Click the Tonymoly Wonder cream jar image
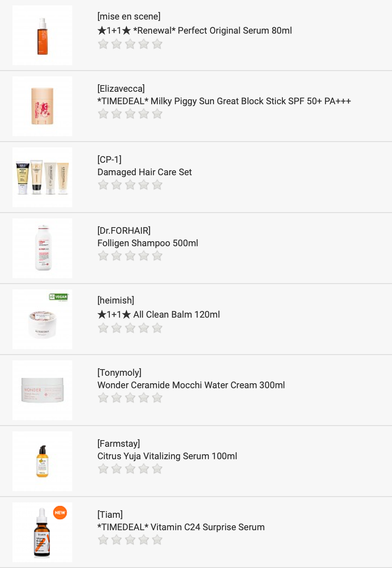 click(x=42, y=390)
